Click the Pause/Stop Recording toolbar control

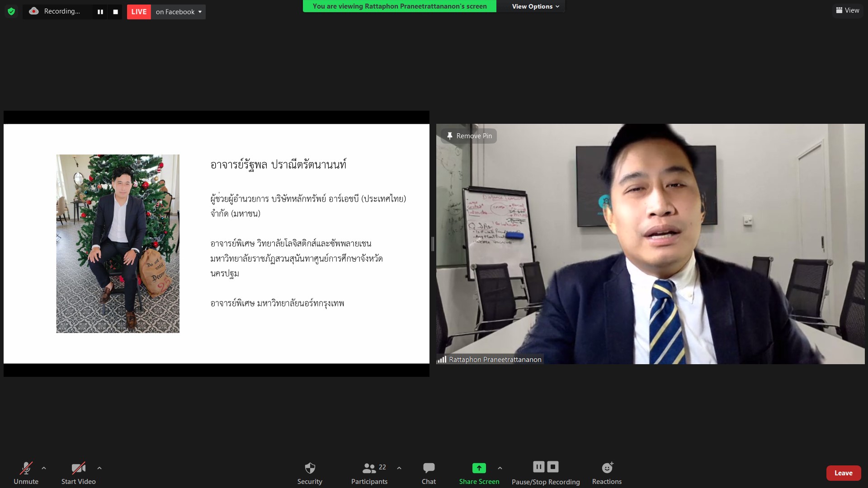(x=546, y=473)
